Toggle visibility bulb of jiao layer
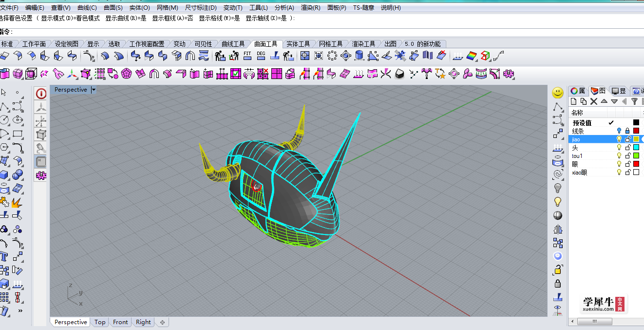 click(619, 139)
